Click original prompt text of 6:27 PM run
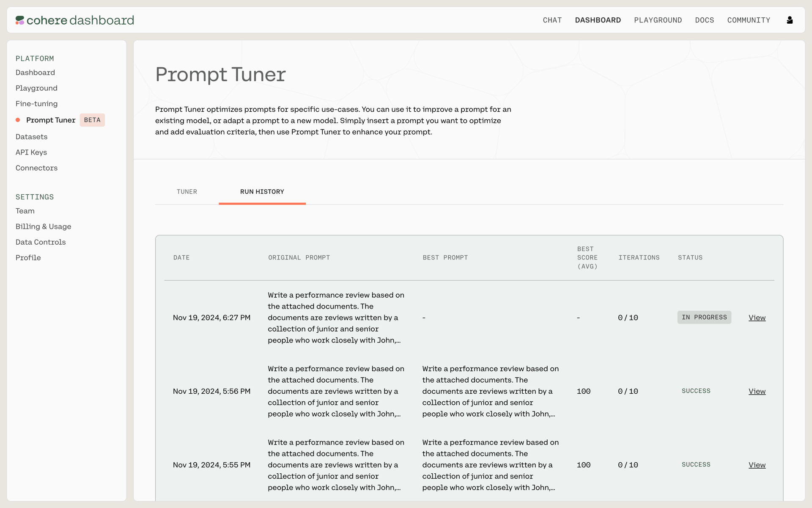The image size is (812, 508). (336, 317)
